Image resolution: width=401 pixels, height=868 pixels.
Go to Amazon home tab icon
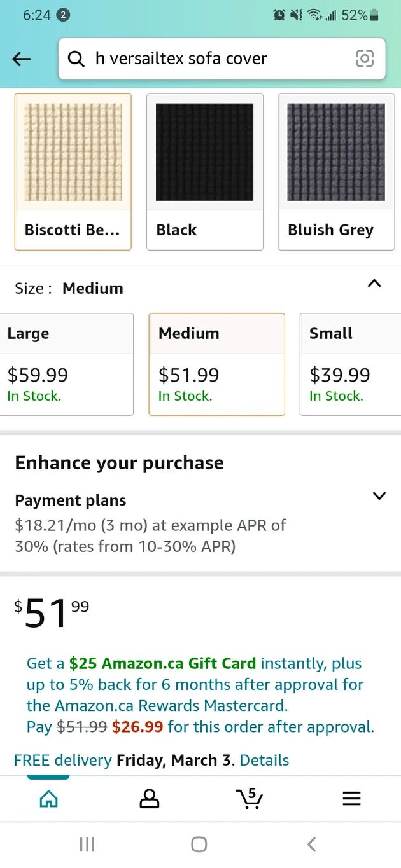click(x=49, y=799)
